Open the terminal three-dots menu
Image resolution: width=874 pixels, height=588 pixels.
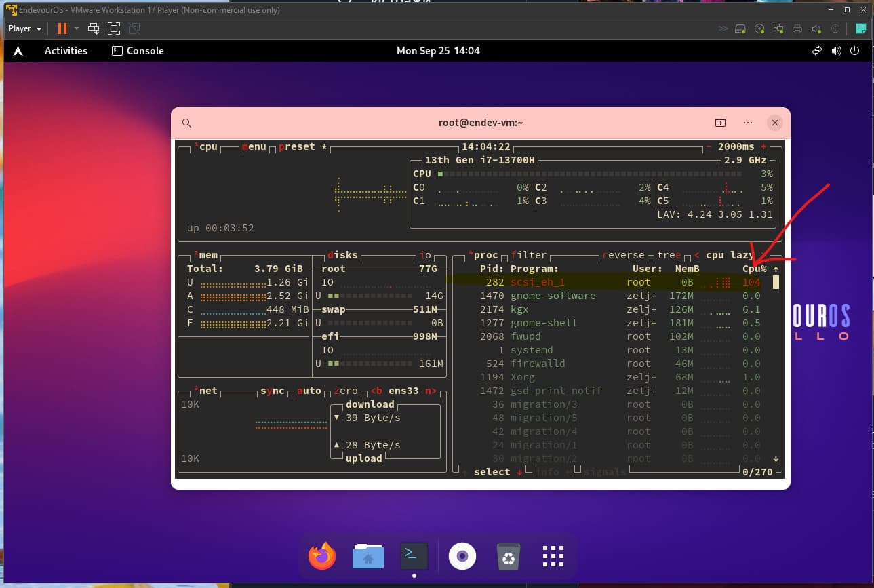[x=748, y=123]
